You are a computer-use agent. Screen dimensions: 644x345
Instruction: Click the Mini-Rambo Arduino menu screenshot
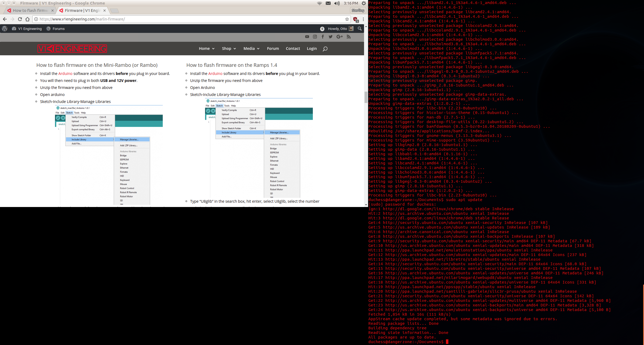point(109,155)
